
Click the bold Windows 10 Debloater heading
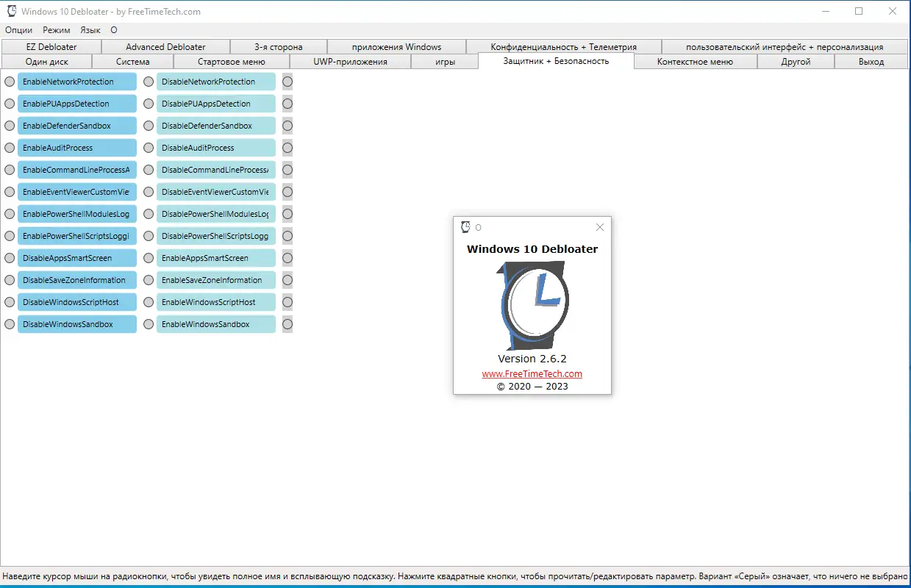pyautogui.click(x=532, y=248)
